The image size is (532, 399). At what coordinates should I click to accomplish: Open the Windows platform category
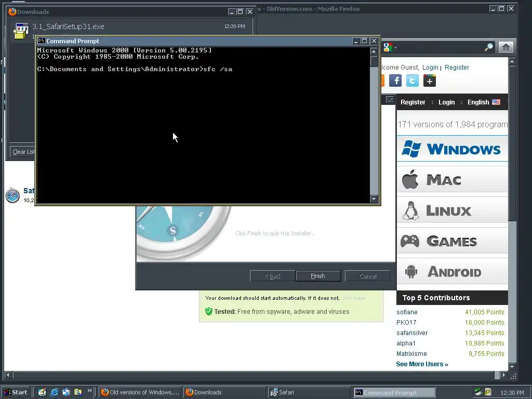pos(452,149)
